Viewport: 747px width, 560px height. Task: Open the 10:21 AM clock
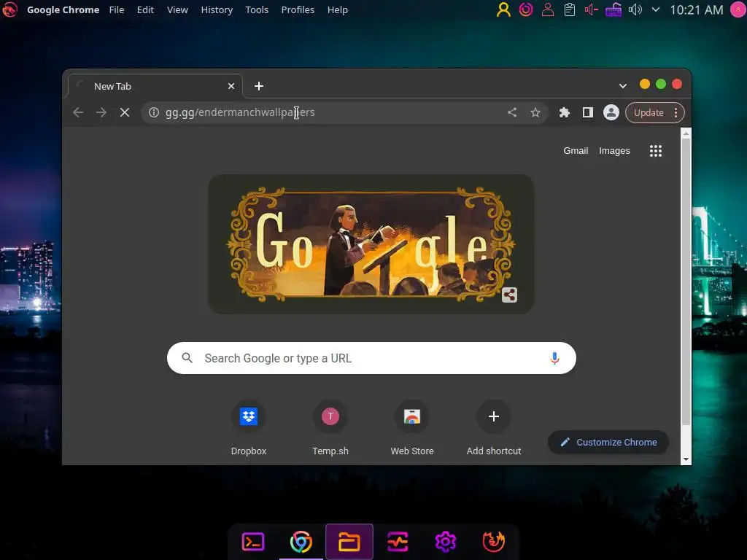click(x=697, y=9)
